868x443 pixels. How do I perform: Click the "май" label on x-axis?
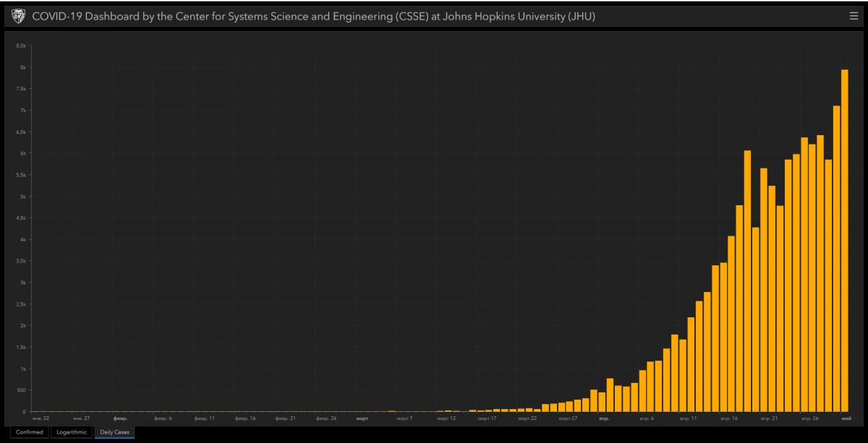[846, 418]
